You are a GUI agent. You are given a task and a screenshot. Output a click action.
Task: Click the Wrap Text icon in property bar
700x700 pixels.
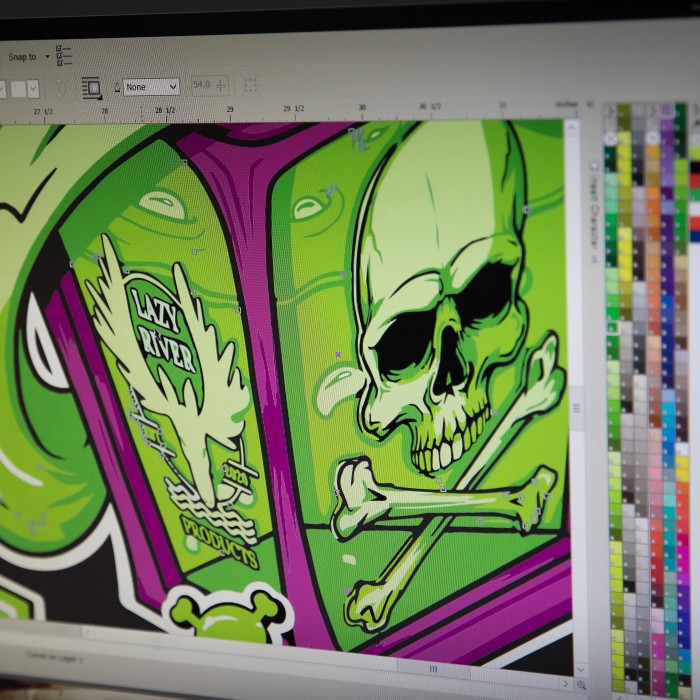click(91, 87)
